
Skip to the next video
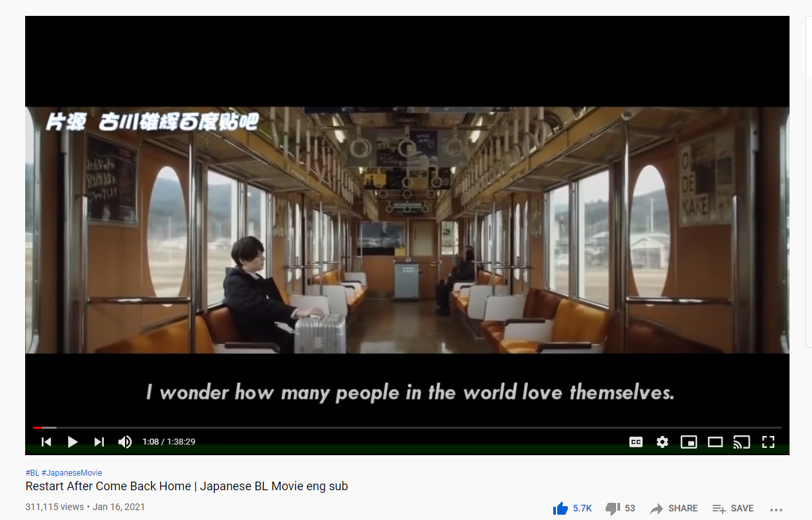99,442
